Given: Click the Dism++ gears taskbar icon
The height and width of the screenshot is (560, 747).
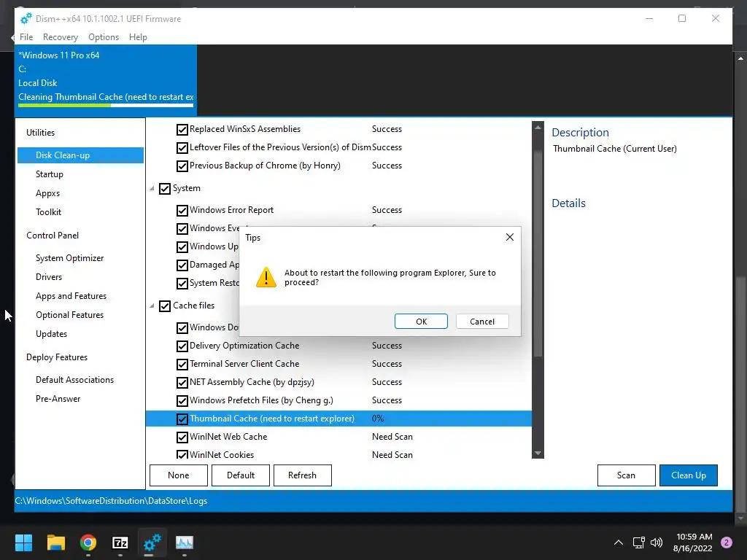Looking at the screenshot, I should coord(152,542).
